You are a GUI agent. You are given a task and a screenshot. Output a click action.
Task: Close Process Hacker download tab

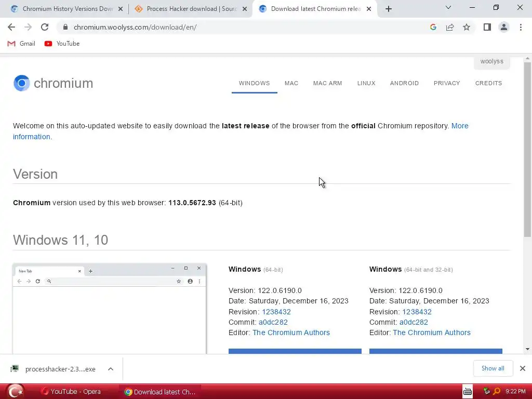click(x=245, y=9)
